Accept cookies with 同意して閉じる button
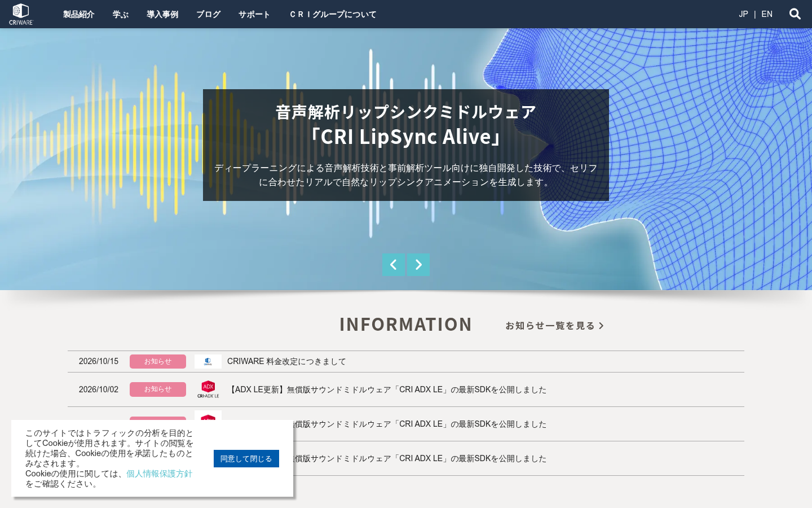 [246, 458]
